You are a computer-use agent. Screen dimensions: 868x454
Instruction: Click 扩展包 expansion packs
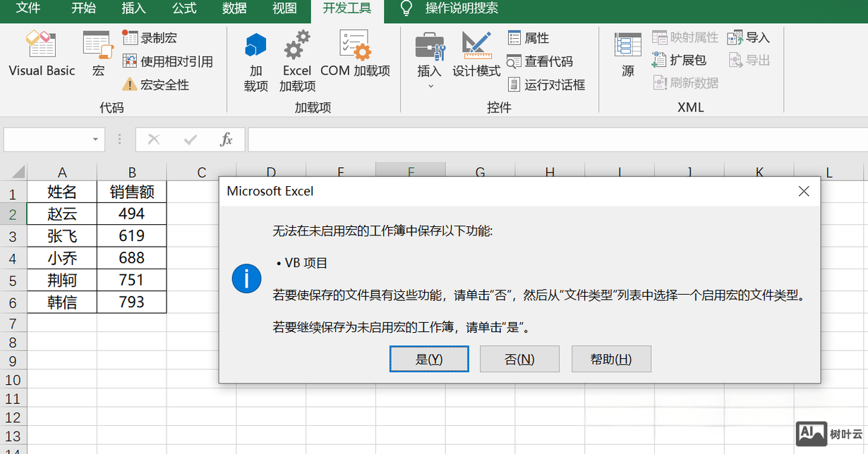pos(680,60)
